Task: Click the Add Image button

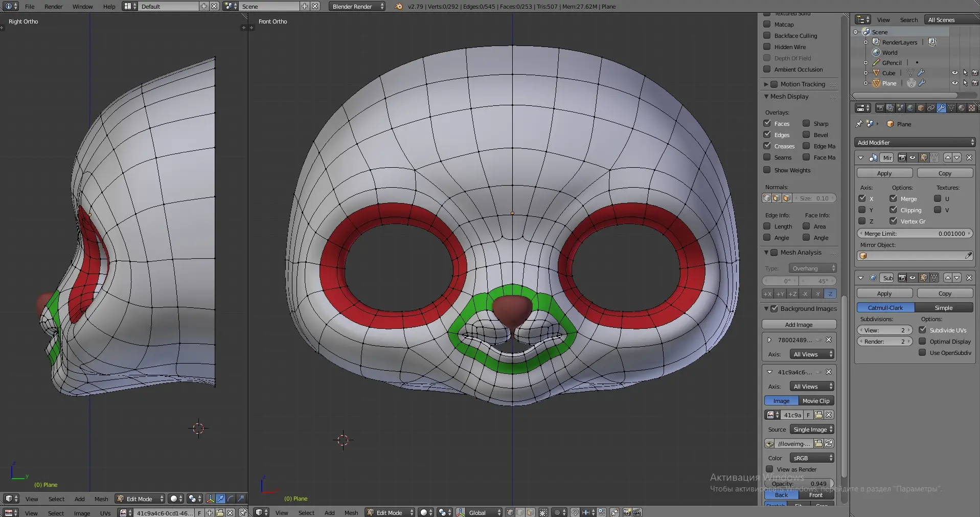Action: click(x=799, y=325)
